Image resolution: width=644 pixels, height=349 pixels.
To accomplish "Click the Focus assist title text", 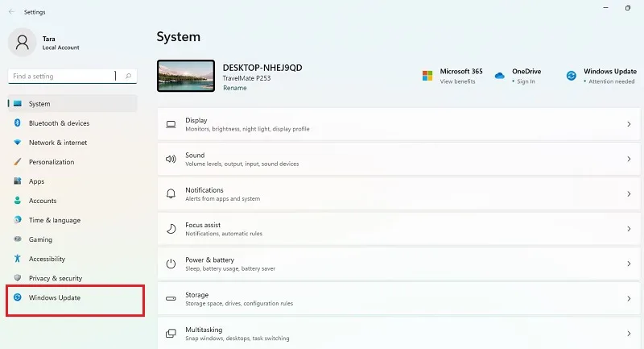I will (x=203, y=225).
